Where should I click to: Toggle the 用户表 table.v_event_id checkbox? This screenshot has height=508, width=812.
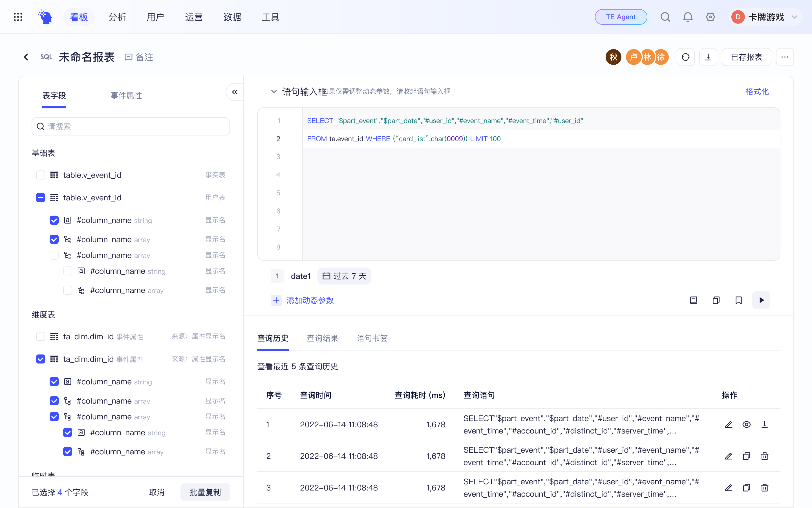[41, 198]
